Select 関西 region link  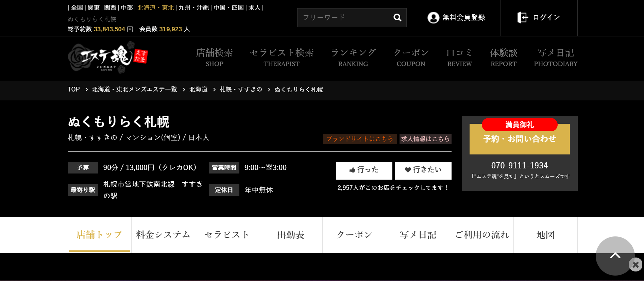[x=110, y=7]
